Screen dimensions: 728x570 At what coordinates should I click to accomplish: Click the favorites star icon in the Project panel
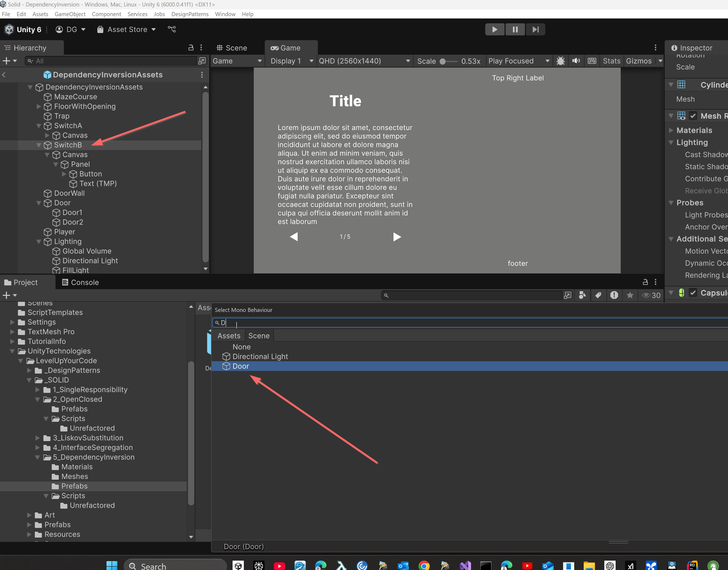630,295
